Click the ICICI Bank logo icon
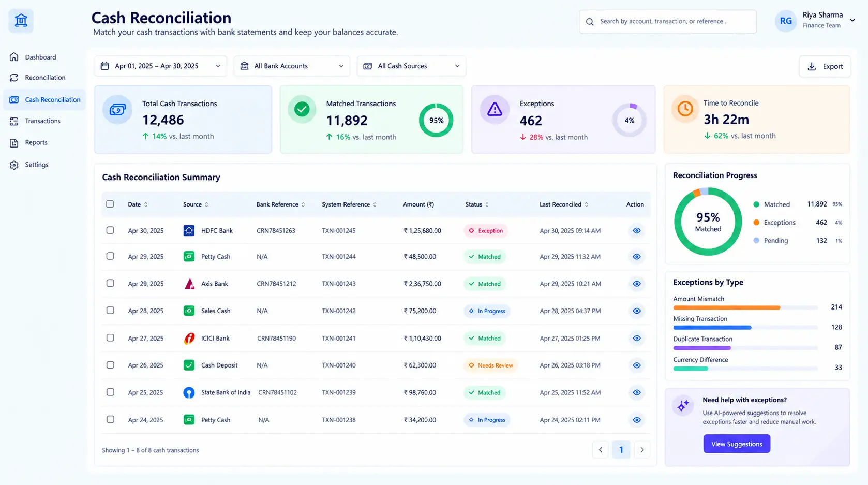 tap(189, 338)
